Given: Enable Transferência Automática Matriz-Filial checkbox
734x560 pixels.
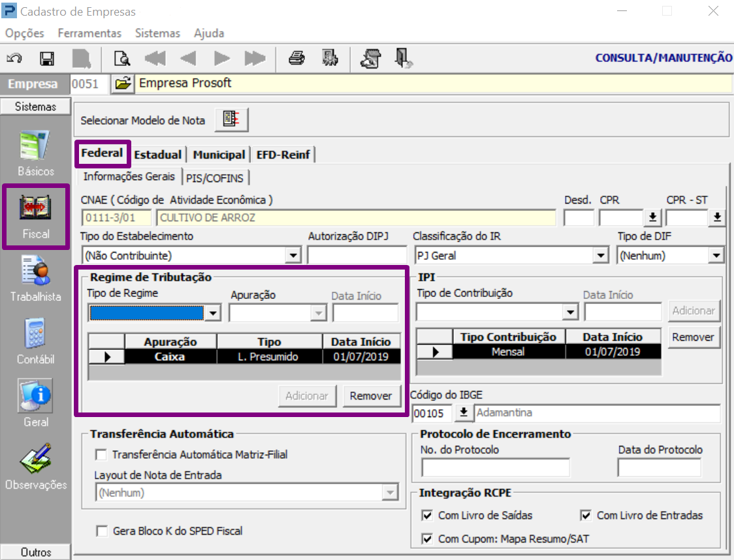Looking at the screenshot, I should pyautogui.click(x=101, y=454).
